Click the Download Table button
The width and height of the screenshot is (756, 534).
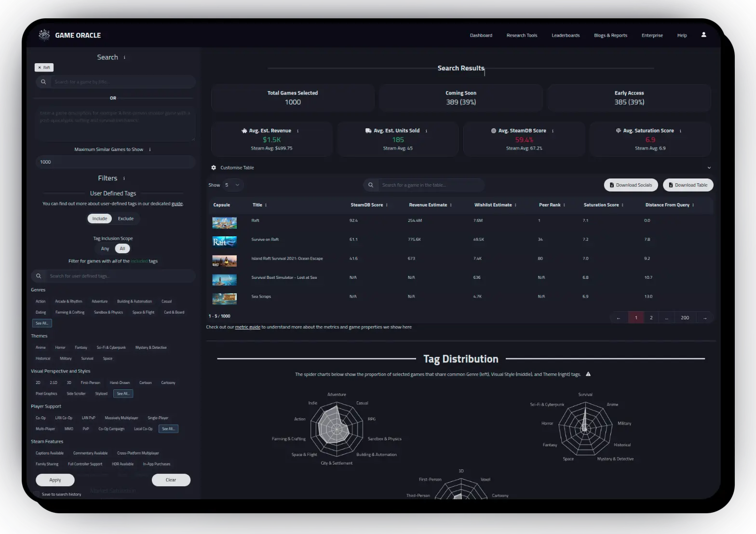tap(688, 185)
